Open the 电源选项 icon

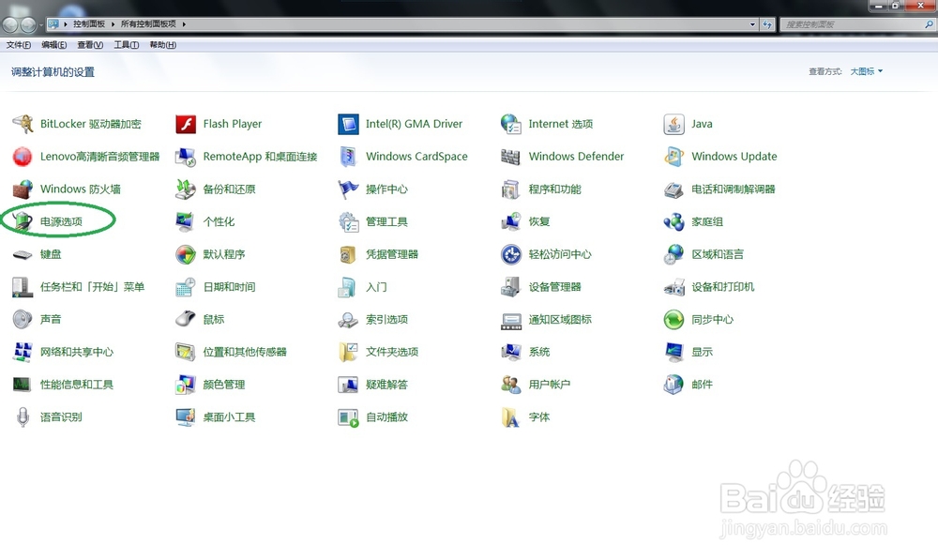(23, 221)
